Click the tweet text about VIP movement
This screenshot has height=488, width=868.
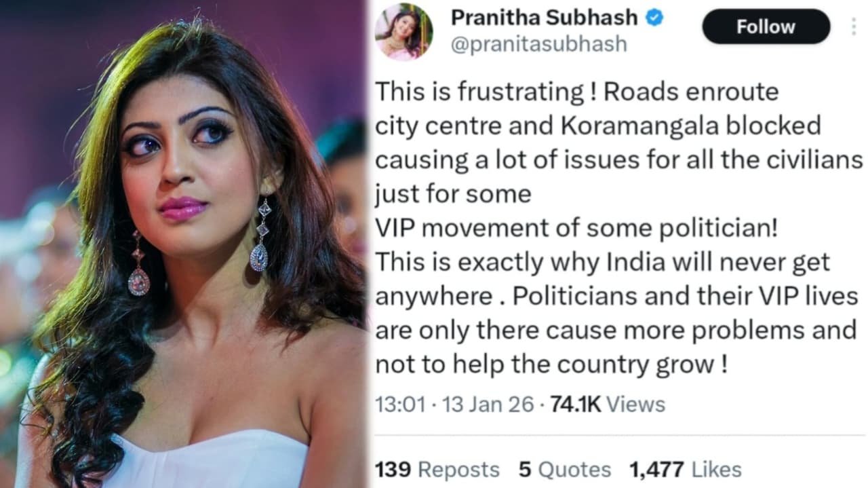click(576, 229)
